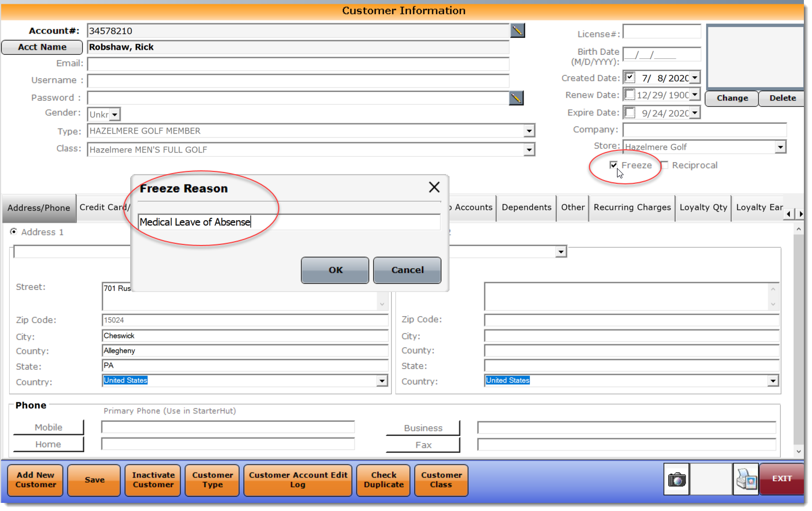Image resolution: width=812 pixels, height=511 pixels.
Task: Open Customer Type button
Action: pyautogui.click(x=212, y=480)
